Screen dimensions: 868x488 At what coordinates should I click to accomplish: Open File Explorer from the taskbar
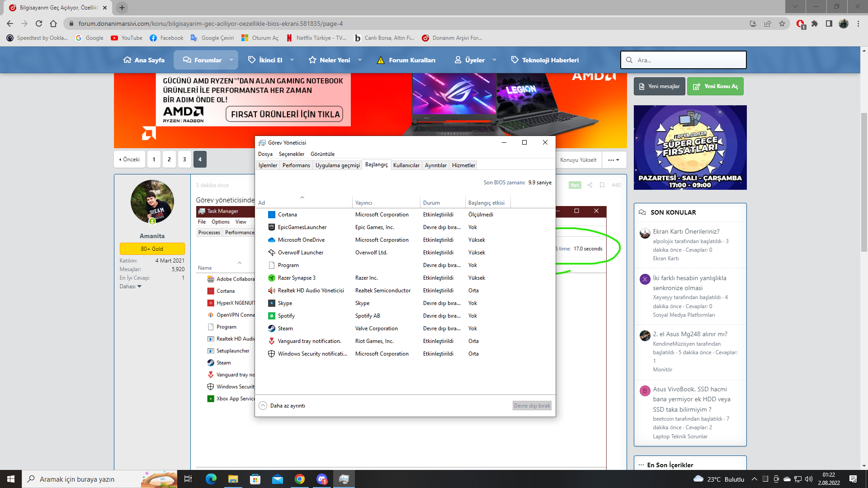tap(233, 479)
